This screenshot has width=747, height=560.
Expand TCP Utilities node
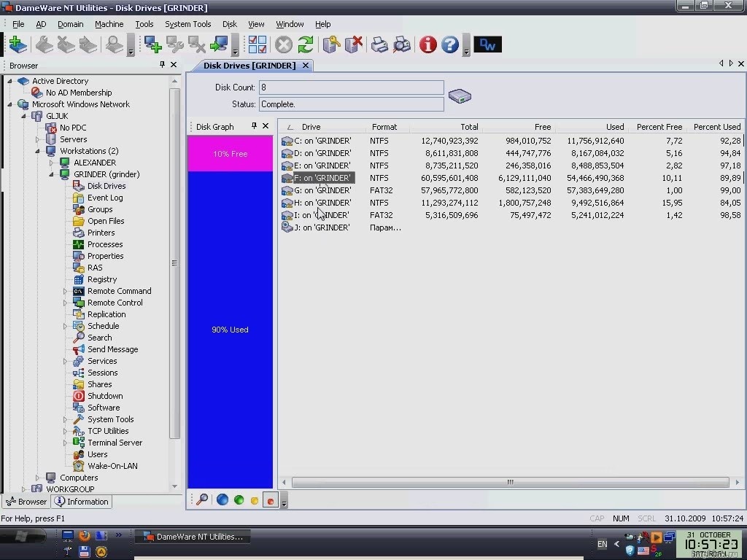click(65, 431)
